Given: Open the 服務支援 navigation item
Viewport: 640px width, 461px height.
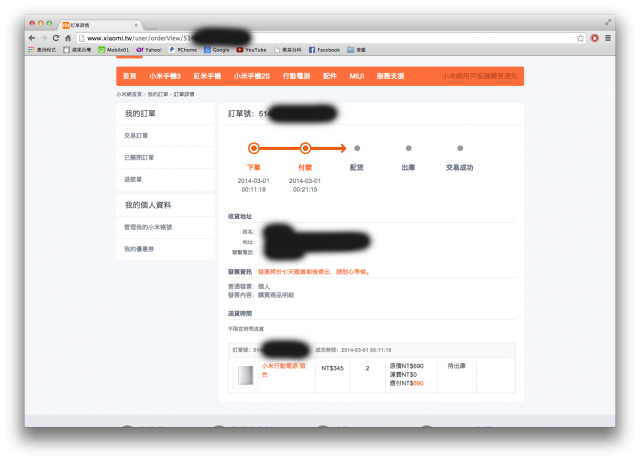Looking at the screenshot, I should pos(390,76).
